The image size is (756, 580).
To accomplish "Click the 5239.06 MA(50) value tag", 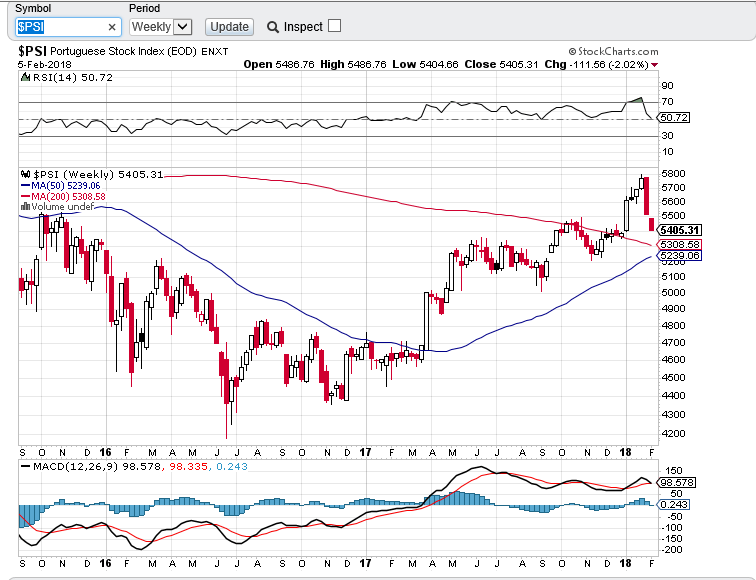I will (679, 256).
